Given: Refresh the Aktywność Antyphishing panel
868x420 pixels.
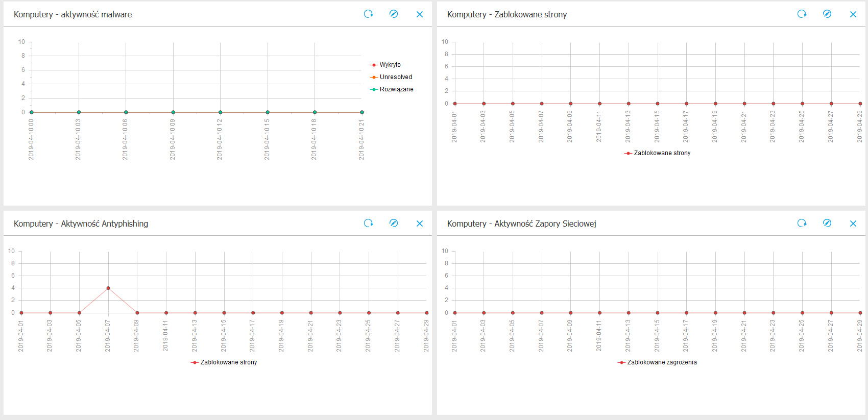Looking at the screenshot, I should (x=368, y=224).
